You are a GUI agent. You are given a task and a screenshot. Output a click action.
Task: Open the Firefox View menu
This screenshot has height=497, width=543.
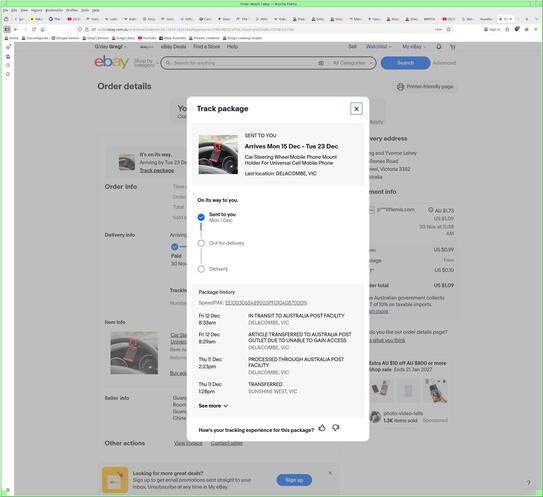click(24, 10)
